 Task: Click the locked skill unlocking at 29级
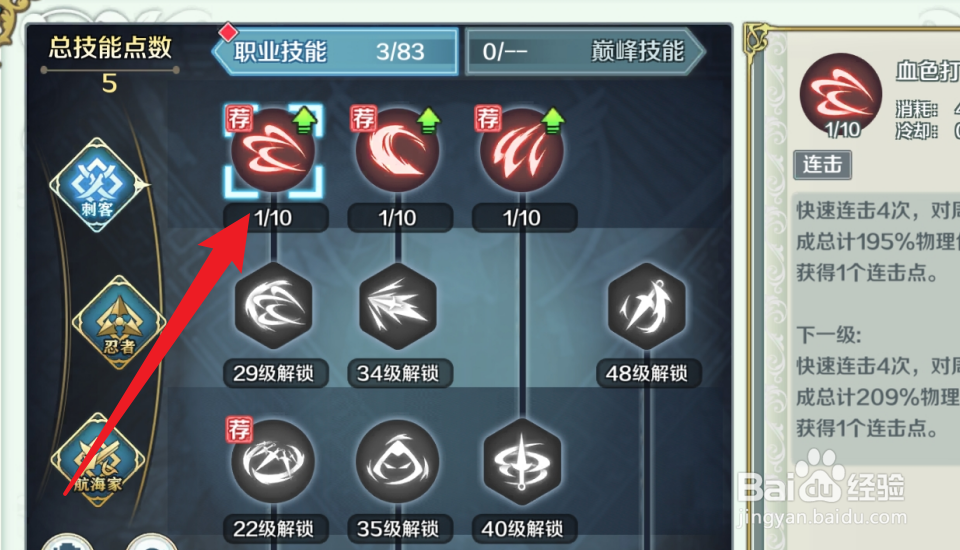pyautogui.click(x=273, y=306)
